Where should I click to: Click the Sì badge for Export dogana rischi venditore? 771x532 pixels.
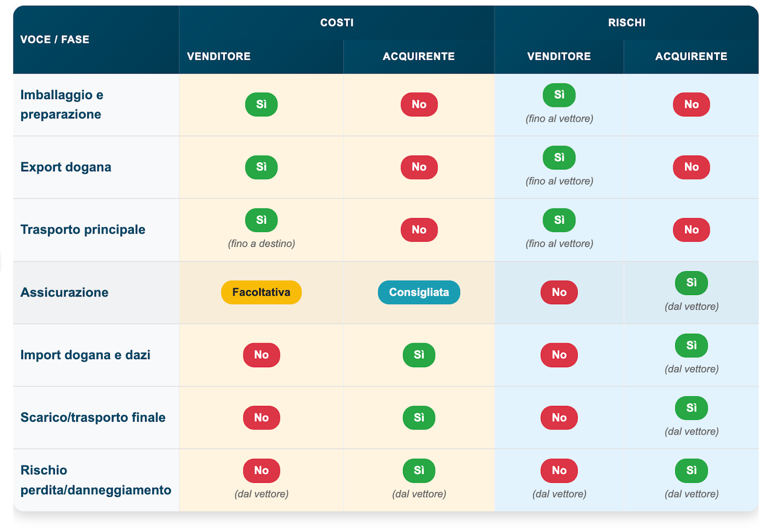[559, 157]
